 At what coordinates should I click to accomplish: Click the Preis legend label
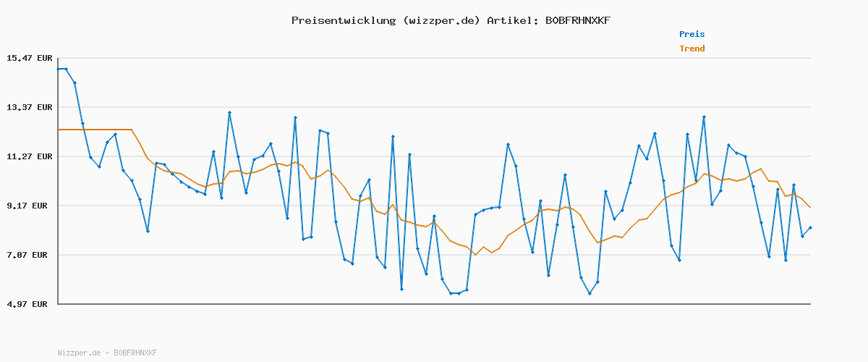[692, 34]
